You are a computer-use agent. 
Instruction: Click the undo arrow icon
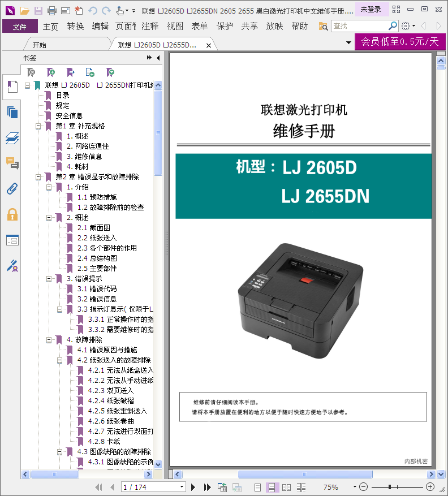coord(93,11)
